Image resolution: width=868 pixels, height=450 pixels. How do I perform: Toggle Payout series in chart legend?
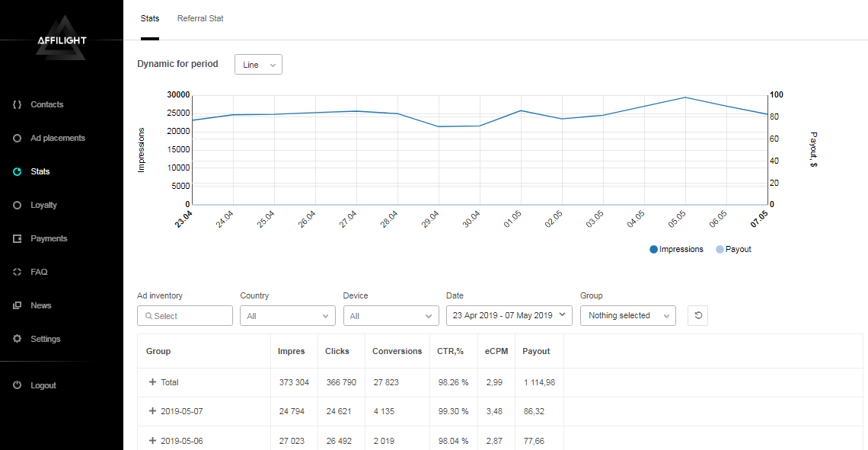pos(733,249)
